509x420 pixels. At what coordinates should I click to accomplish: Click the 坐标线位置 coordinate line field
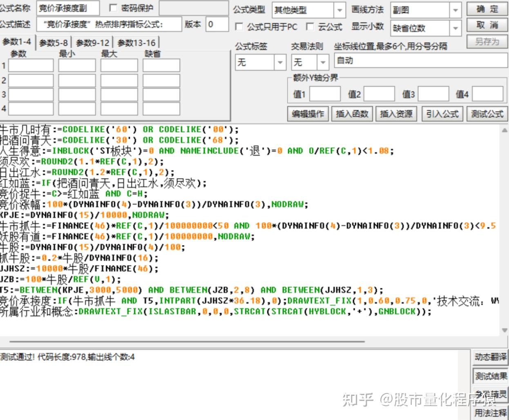pos(420,61)
